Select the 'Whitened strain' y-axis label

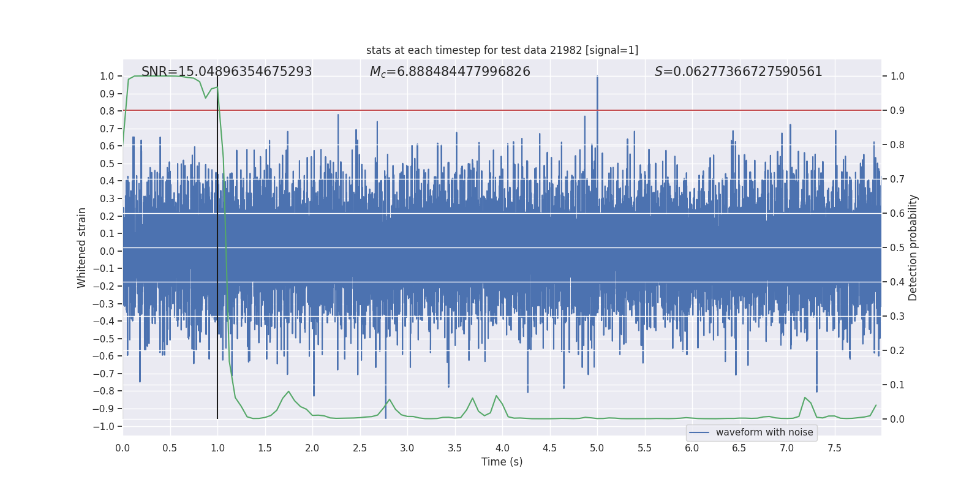click(81, 247)
